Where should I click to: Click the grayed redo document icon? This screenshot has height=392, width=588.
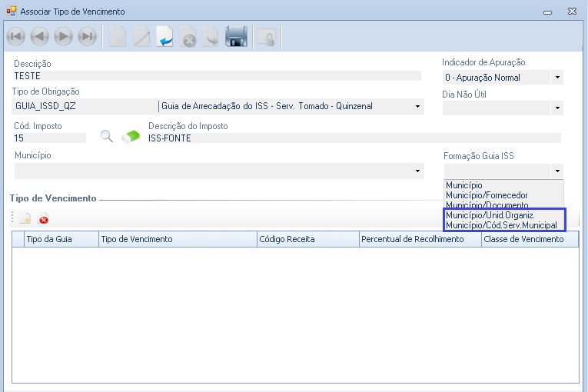[x=211, y=36]
